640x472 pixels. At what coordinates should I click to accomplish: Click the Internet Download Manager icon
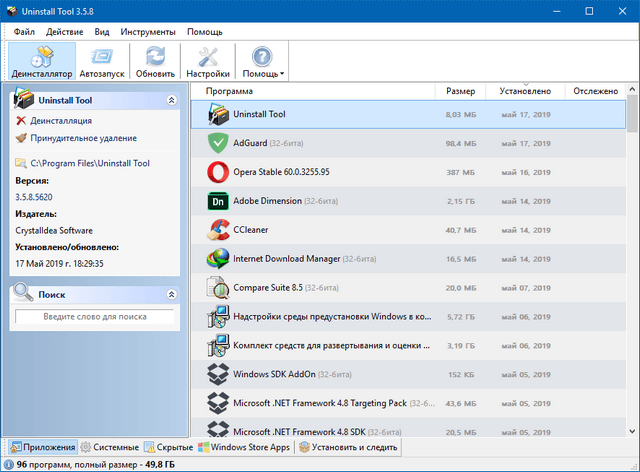click(218, 259)
